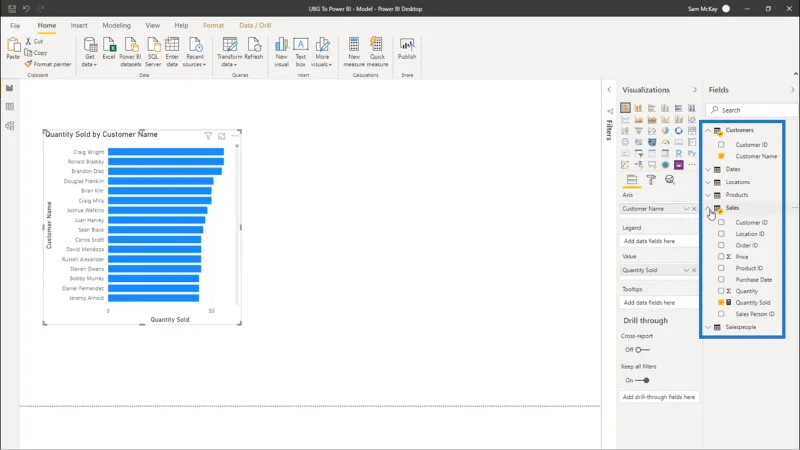Open Customer Name axis field dropdown
Viewport: 800px width, 450px height.
[686, 209]
